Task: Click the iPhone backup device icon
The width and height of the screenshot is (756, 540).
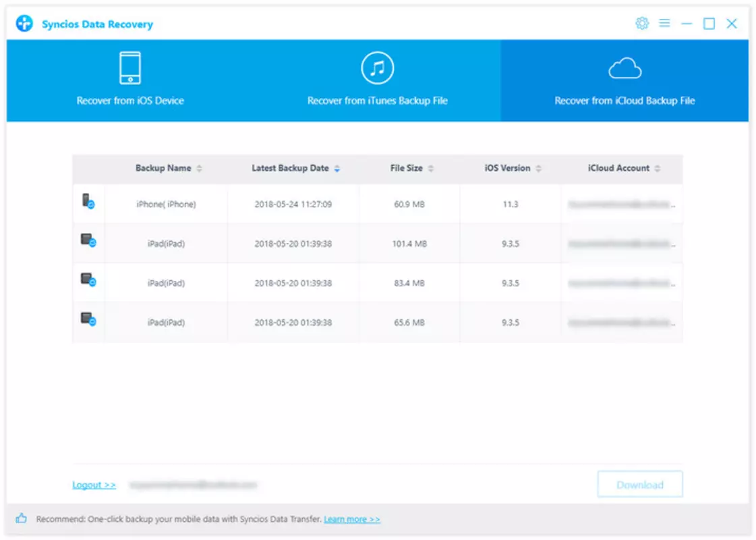Action: 88,201
